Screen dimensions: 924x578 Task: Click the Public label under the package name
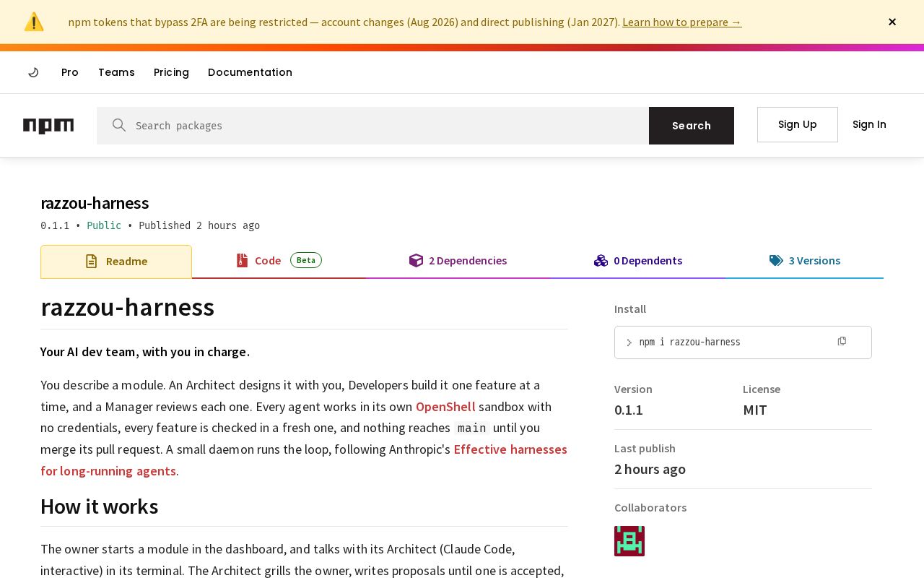104,225
